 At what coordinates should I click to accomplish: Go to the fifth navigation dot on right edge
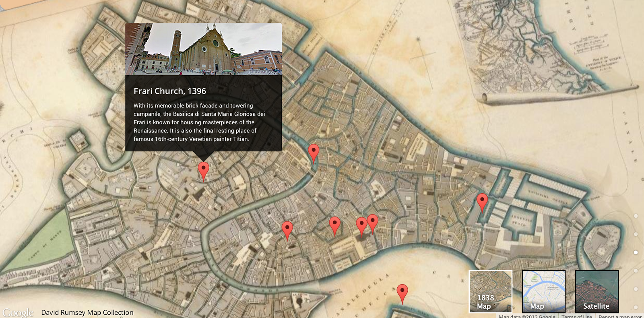tap(636, 289)
